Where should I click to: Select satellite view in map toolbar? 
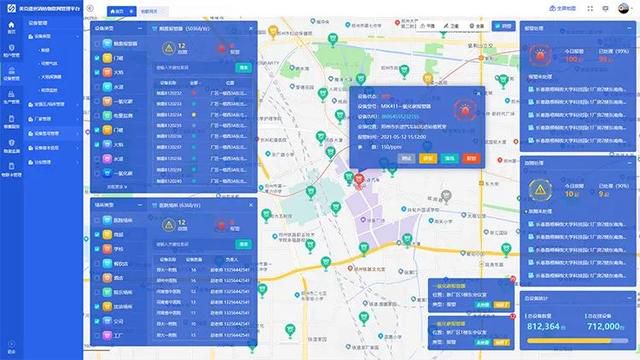pyautogui.click(x=451, y=26)
